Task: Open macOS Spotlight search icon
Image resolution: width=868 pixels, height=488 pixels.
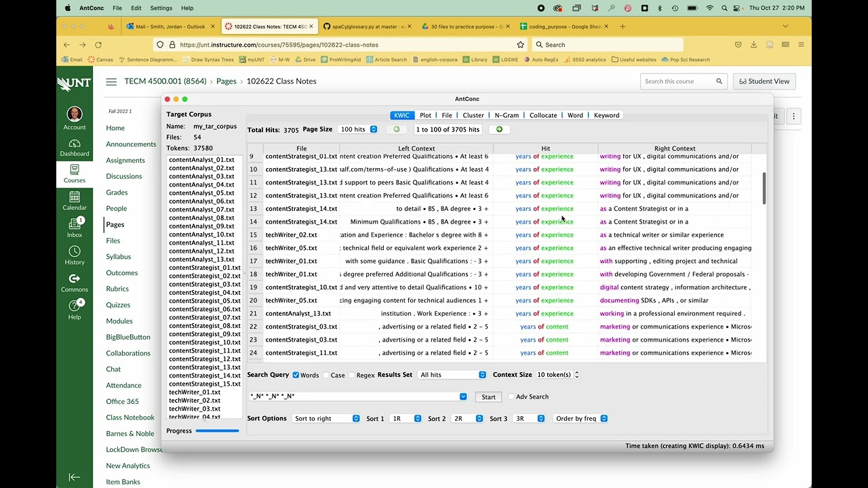Action: [x=726, y=8]
